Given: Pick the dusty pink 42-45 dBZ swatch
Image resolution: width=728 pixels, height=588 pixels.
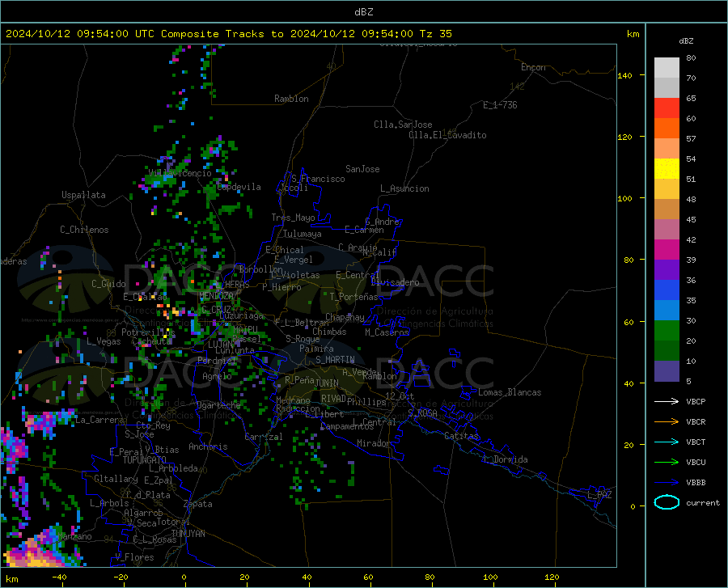Looking at the screenshot, I should point(667,229).
